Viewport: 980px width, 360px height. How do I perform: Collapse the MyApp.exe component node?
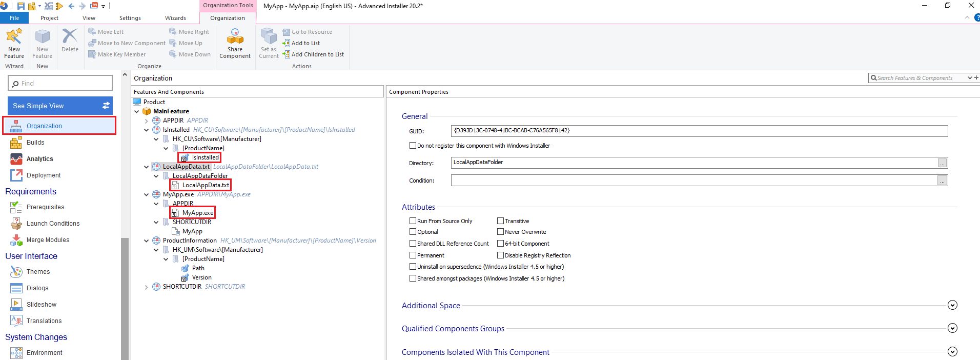147,194
